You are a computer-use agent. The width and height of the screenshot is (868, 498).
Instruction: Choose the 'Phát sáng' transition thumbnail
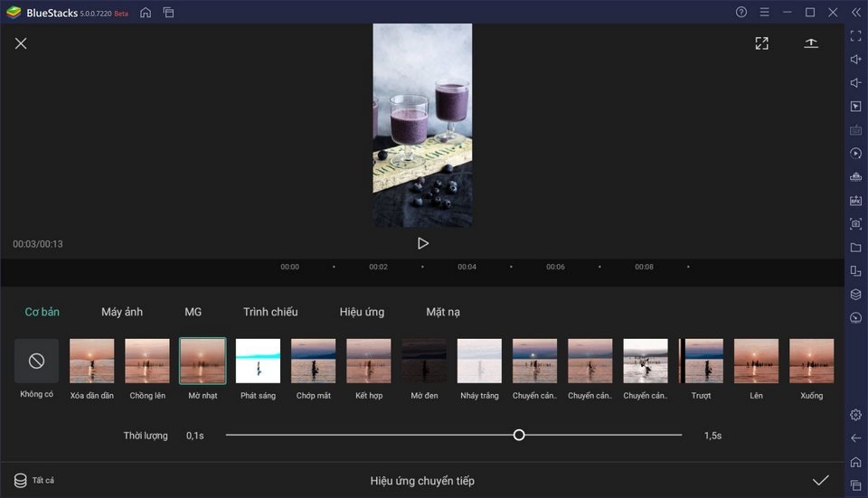258,362
